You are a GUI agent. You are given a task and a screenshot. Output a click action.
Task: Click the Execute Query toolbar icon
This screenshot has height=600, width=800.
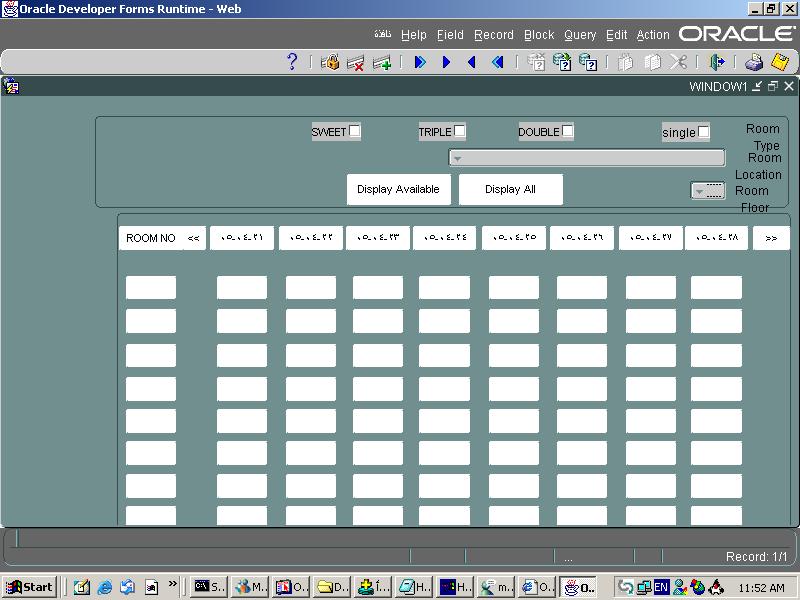point(562,62)
